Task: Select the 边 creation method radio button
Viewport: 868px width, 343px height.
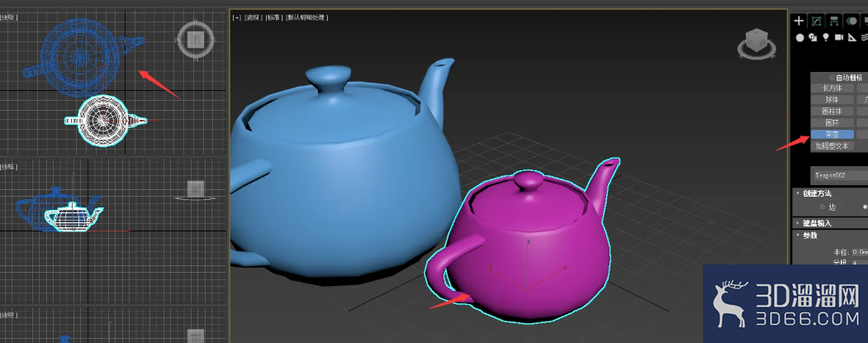Action: tap(823, 207)
